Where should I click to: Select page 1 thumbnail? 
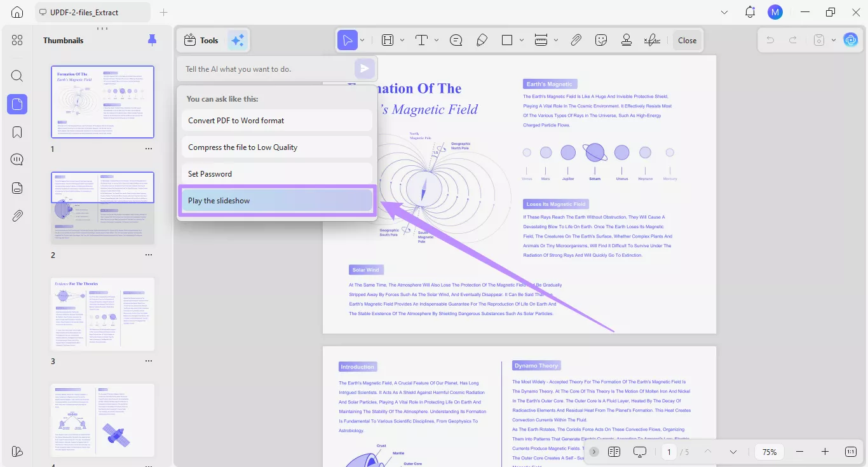102,102
